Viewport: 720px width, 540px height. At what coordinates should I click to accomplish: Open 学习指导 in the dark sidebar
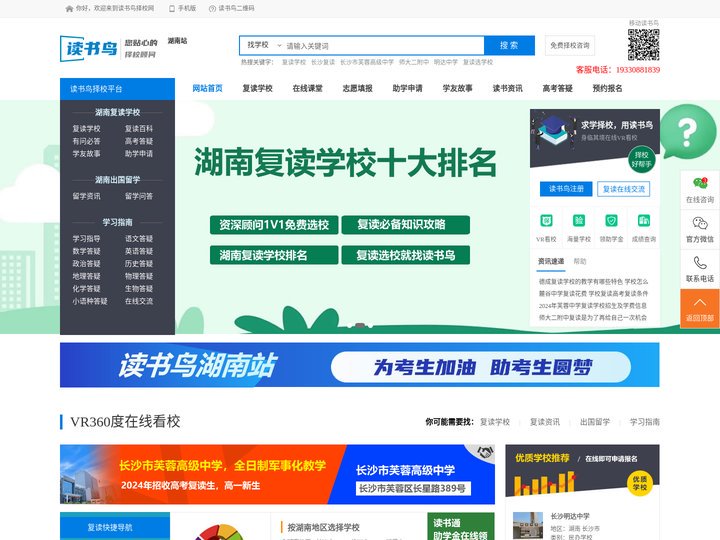click(x=86, y=239)
